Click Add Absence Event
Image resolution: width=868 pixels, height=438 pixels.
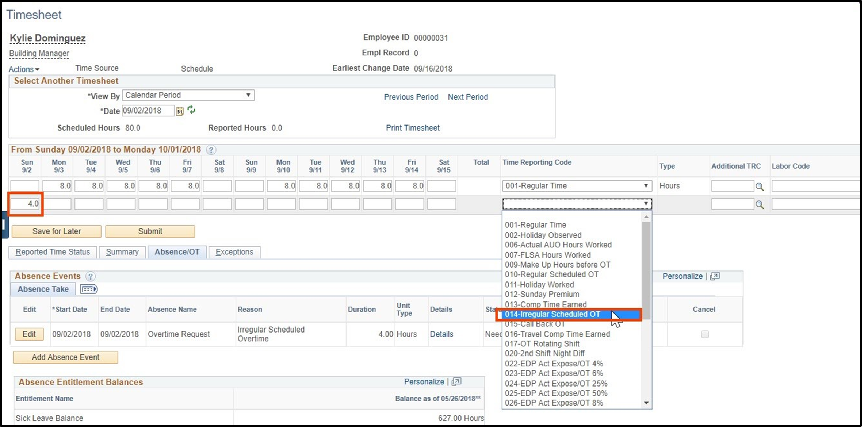tap(65, 357)
